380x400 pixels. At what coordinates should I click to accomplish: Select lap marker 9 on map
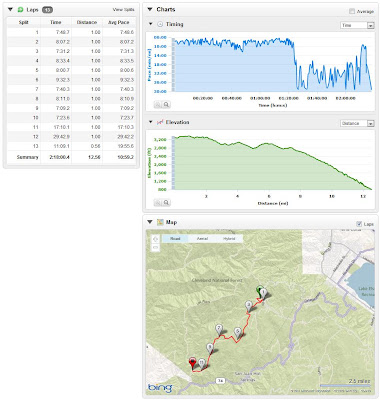tap(210, 349)
